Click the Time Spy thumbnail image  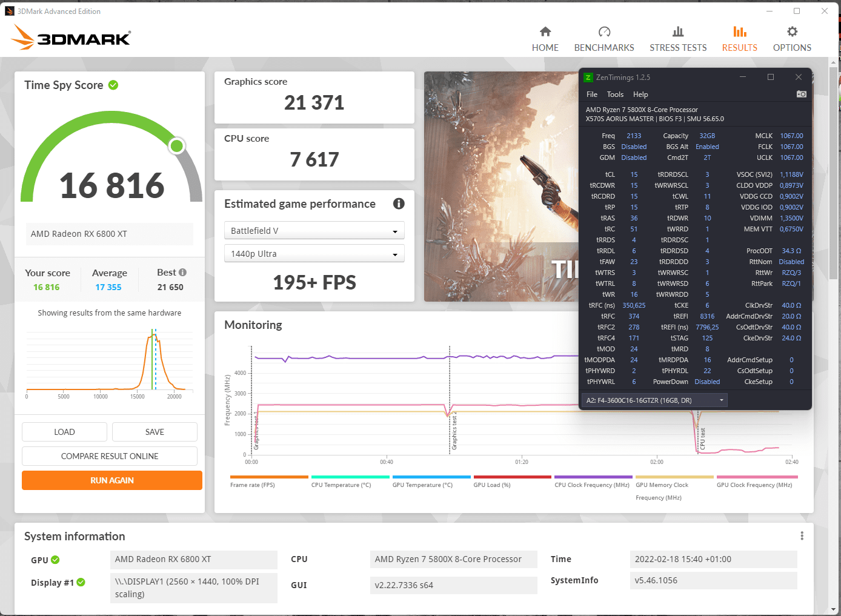click(502, 187)
